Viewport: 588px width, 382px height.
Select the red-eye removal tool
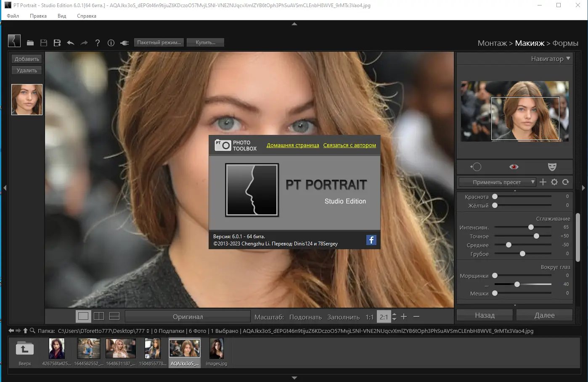pos(514,167)
